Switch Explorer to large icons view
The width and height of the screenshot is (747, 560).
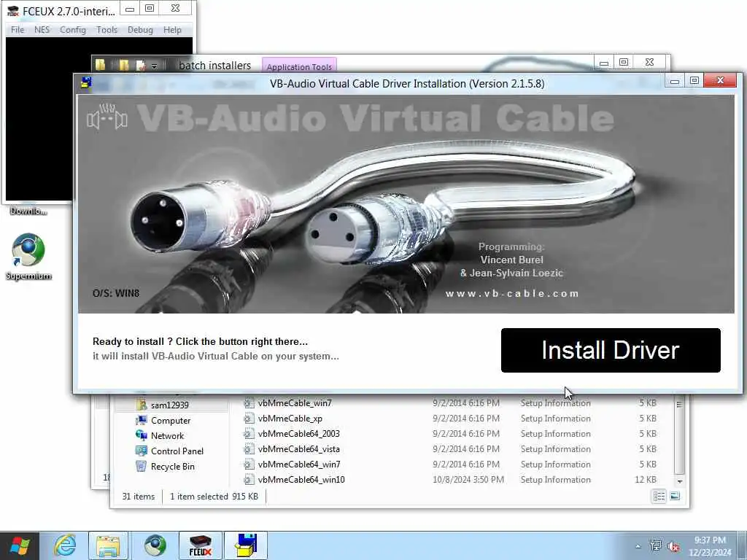point(675,496)
